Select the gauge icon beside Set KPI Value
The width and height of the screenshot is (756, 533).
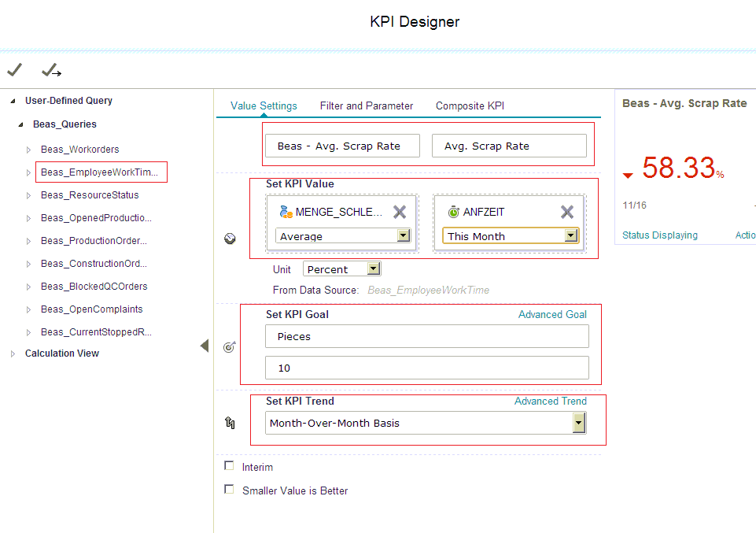(x=229, y=238)
